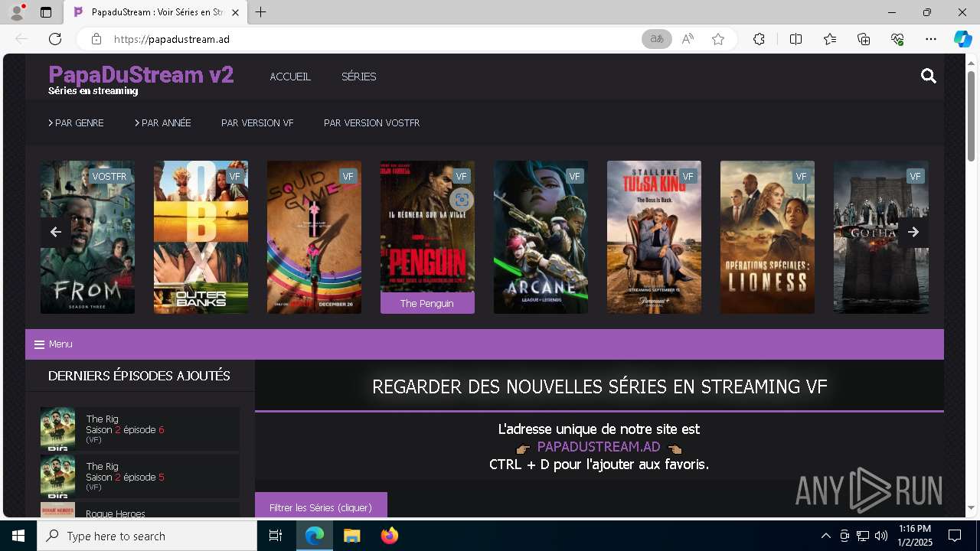Open the Squid Game poster
This screenshot has width=980, height=551.
point(314,237)
